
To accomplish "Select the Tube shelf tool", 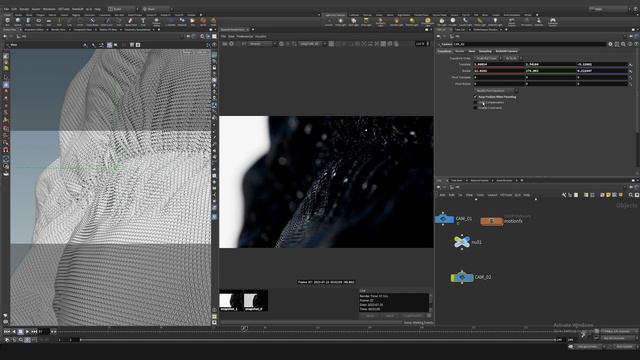I will tap(28, 21).
